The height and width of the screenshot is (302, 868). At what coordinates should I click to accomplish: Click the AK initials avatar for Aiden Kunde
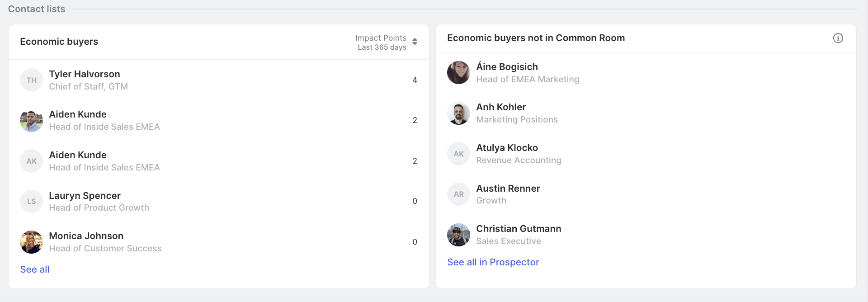pyautogui.click(x=31, y=161)
